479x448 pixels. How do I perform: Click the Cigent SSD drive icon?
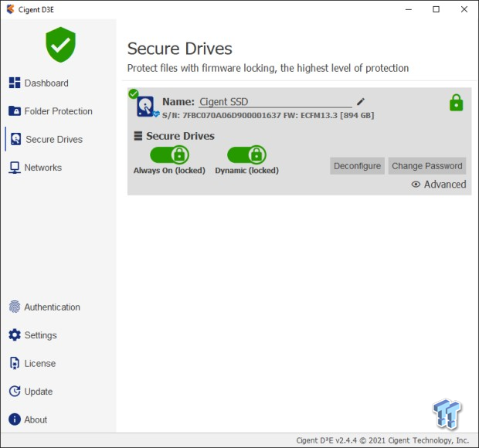(x=146, y=107)
